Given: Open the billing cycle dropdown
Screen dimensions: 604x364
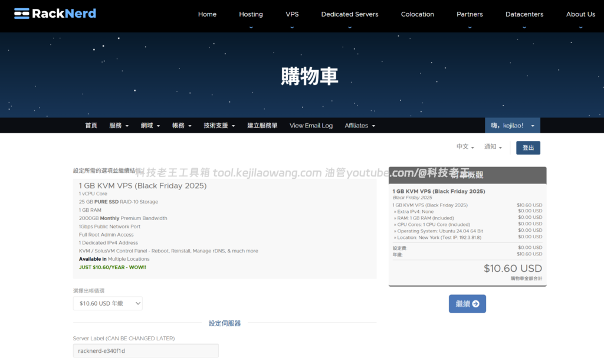Looking at the screenshot, I should (107, 303).
